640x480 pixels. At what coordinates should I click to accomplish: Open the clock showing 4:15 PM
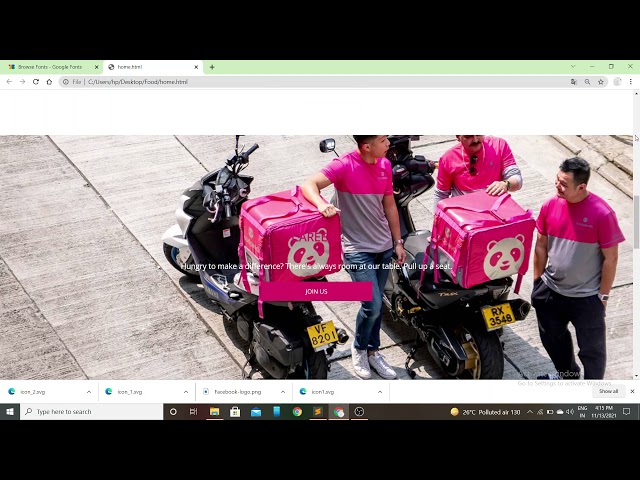[604, 412]
